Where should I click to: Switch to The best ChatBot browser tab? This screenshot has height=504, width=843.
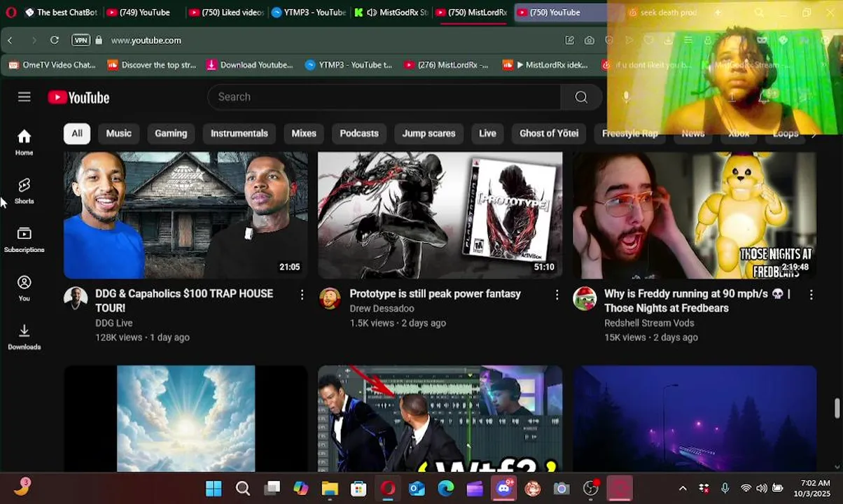(x=61, y=13)
